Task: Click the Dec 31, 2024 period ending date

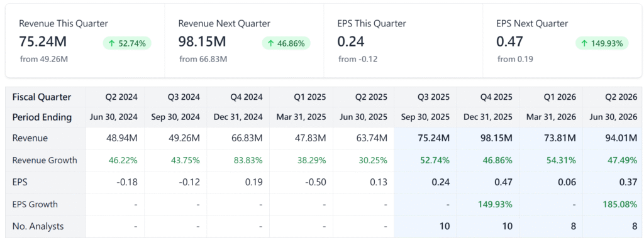Action: 238,117
